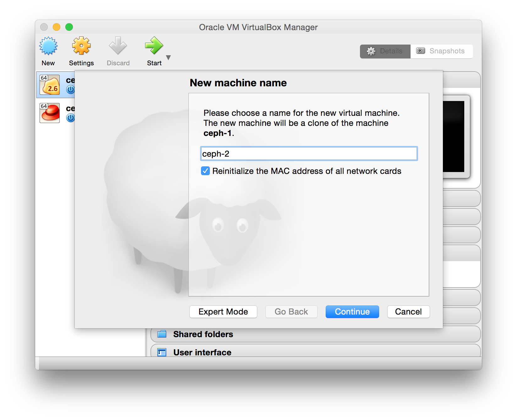The height and width of the screenshot is (420, 517).
Task: Click the Go Back button
Action: click(291, 312)
